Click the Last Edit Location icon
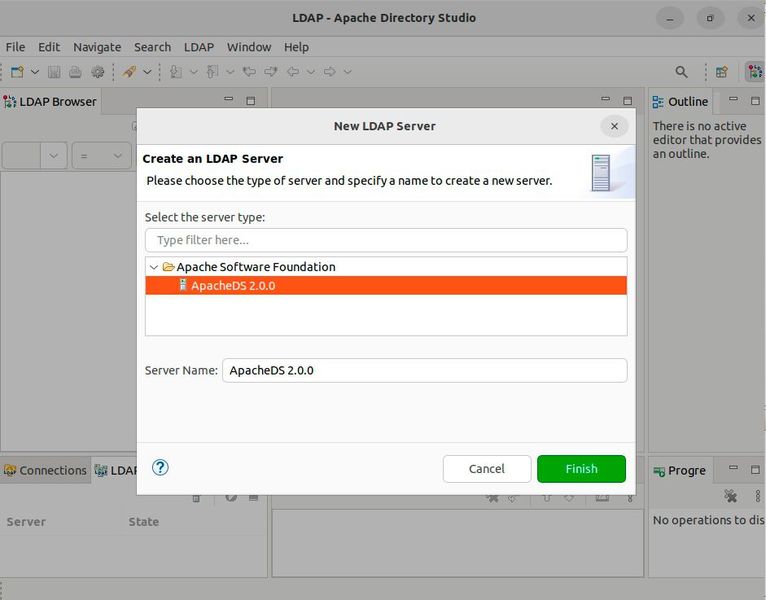766x600 pixels. tap(250, 72)
